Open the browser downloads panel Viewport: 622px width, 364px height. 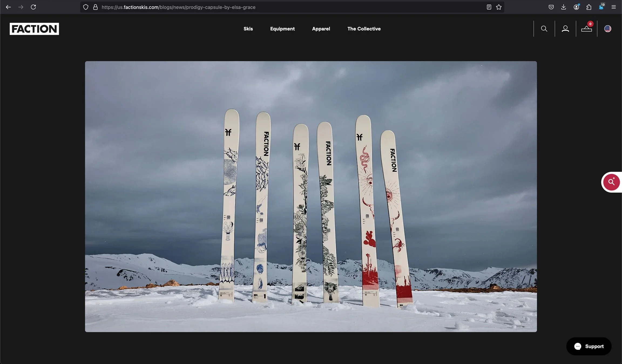click(x=563, y=7)
